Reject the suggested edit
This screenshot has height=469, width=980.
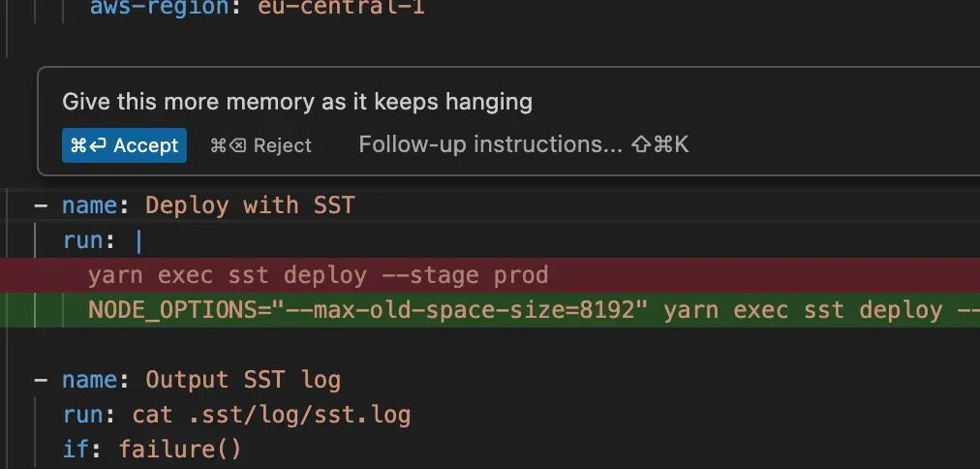pos(261,145)
